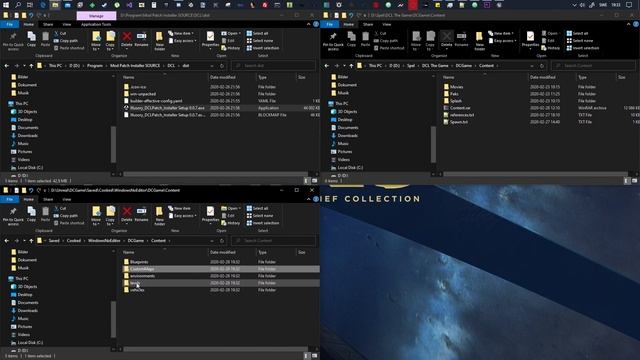
Task: Click Up arrow in dist window address bar
Action: point(31,66)
